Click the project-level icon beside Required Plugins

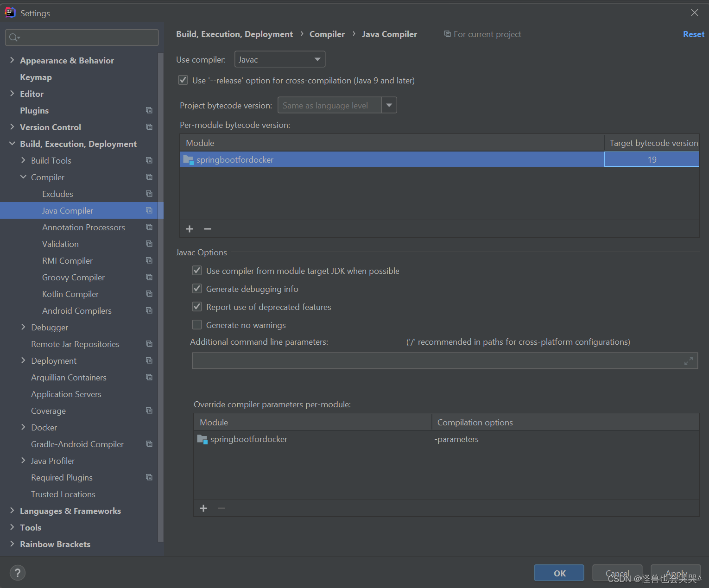point(149,477)
